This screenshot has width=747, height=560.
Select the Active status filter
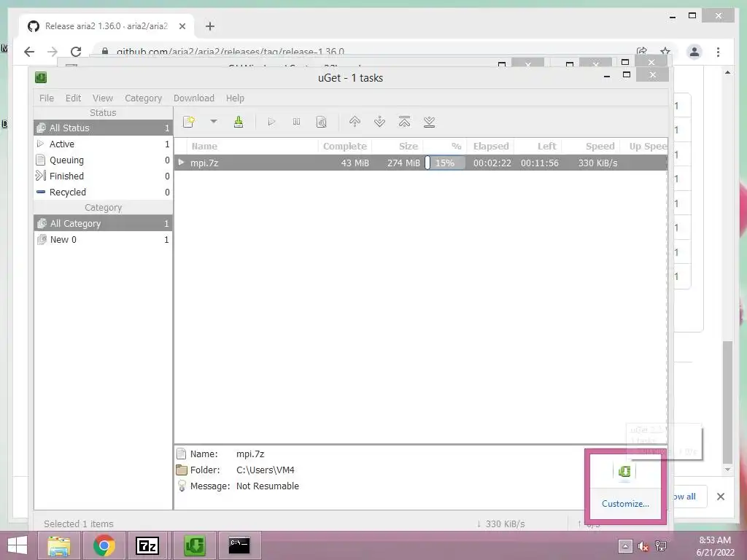tap(104, 144)
